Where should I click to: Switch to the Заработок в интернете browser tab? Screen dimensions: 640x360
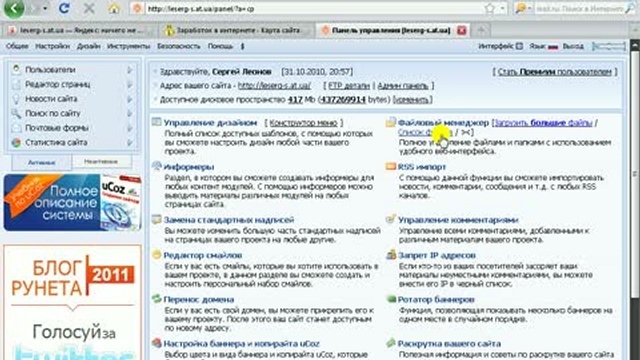tap(236, 30)
